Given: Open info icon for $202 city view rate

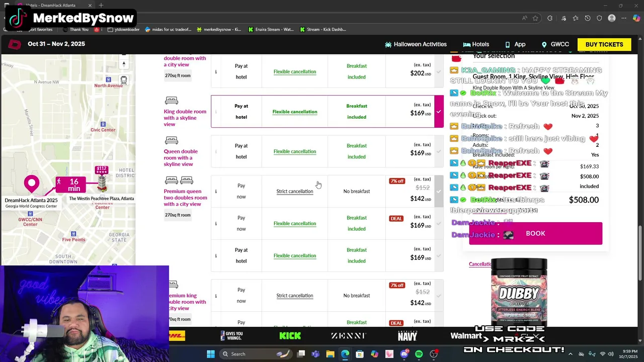Looking at the screenshot, I should (216, 71).
